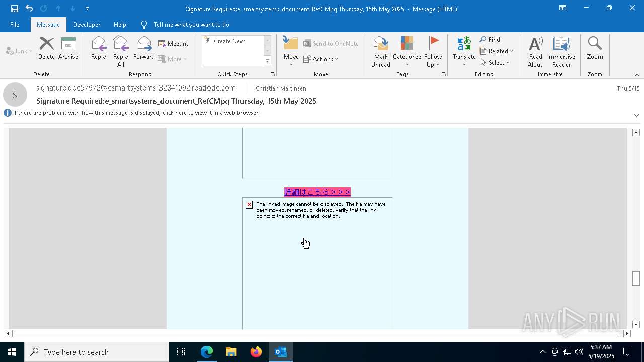Image resolution: width=644 pixels, height=362 pixels.
Task: Archive this message
Action: coord(68,49)
